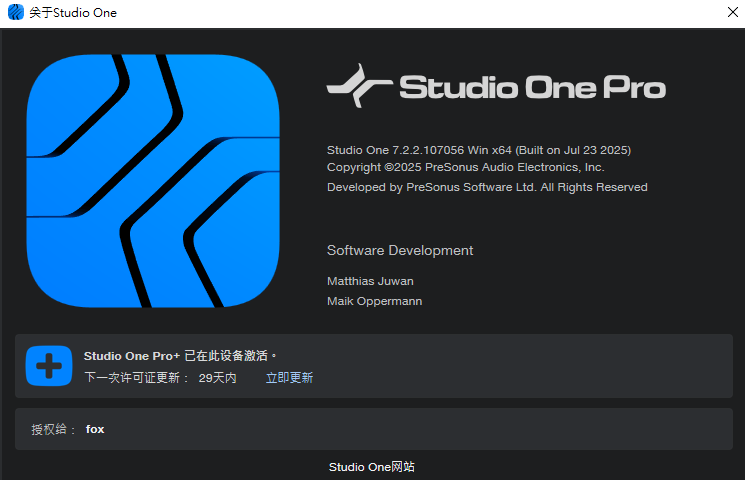Screen dimensions: 745x480
Task: Click the Studio One icon in the title bar
Action: point(16,12)
